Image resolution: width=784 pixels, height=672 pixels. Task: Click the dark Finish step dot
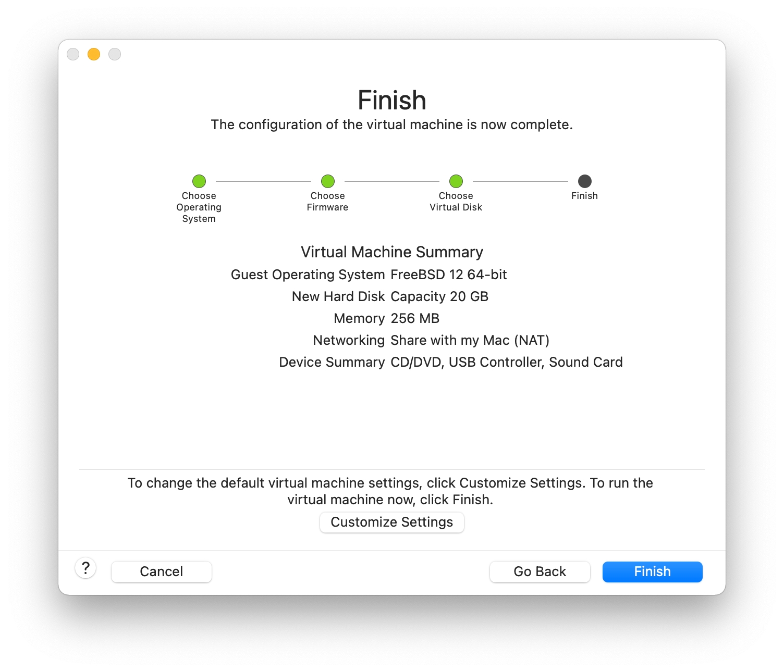(585, 181)
